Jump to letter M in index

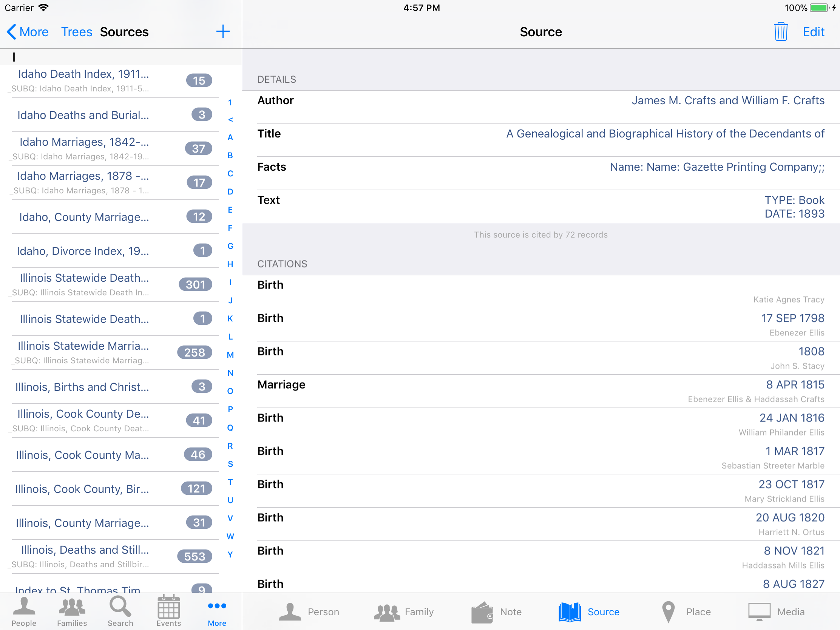[230, 355]
